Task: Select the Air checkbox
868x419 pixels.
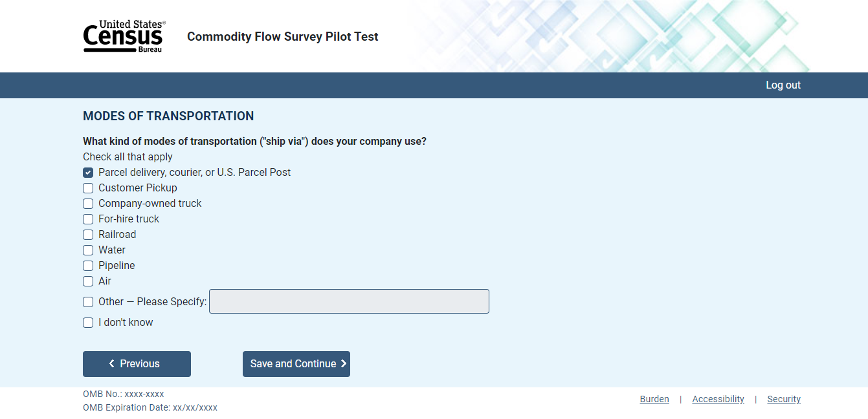Action: pyautogui.click(x=88, y=281)
